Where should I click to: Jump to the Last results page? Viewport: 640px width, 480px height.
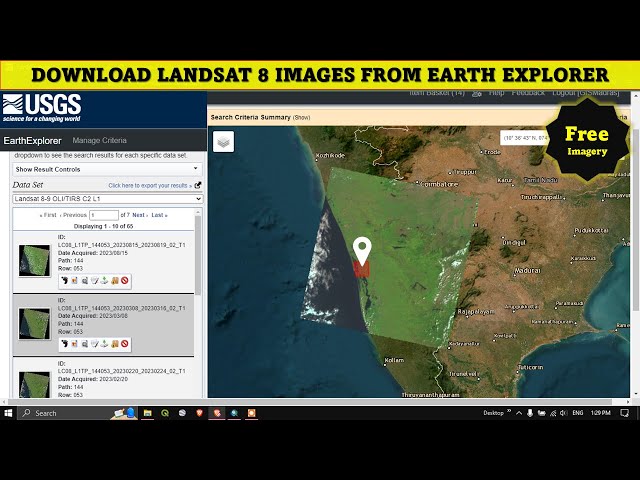tap(159, 215)
